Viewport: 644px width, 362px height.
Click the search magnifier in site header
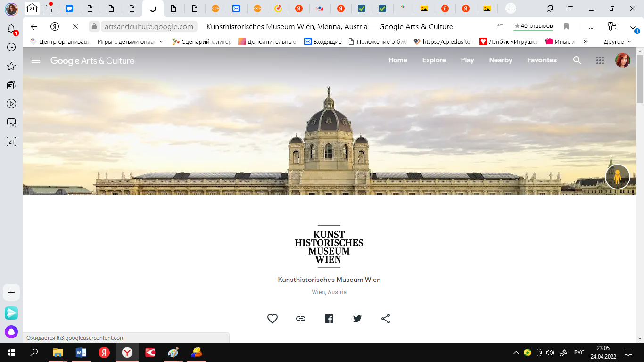pyautogui.click(x=578, y=60)
